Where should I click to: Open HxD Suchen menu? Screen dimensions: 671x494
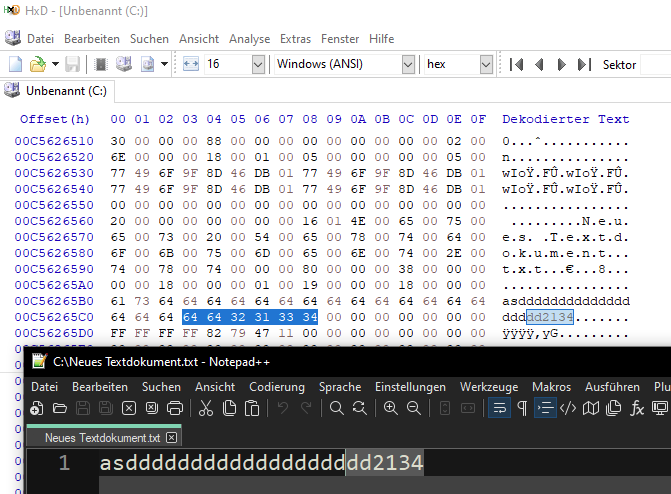(x=149, y=39)
